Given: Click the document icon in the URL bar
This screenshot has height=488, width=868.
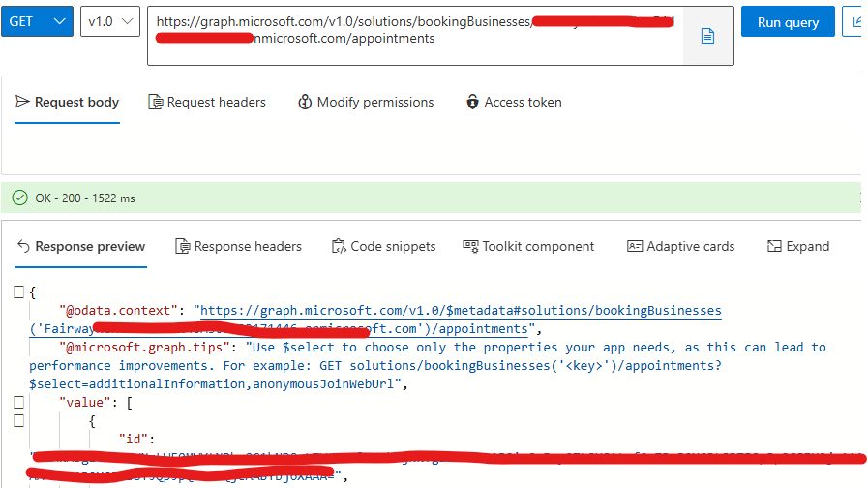Looking at the screenshot, I should tap(707, 36).
